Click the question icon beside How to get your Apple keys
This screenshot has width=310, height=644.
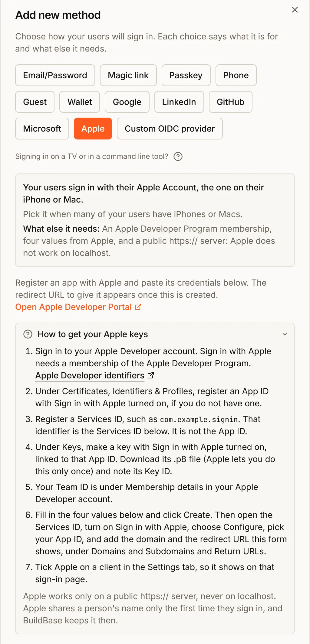point(28,334)
